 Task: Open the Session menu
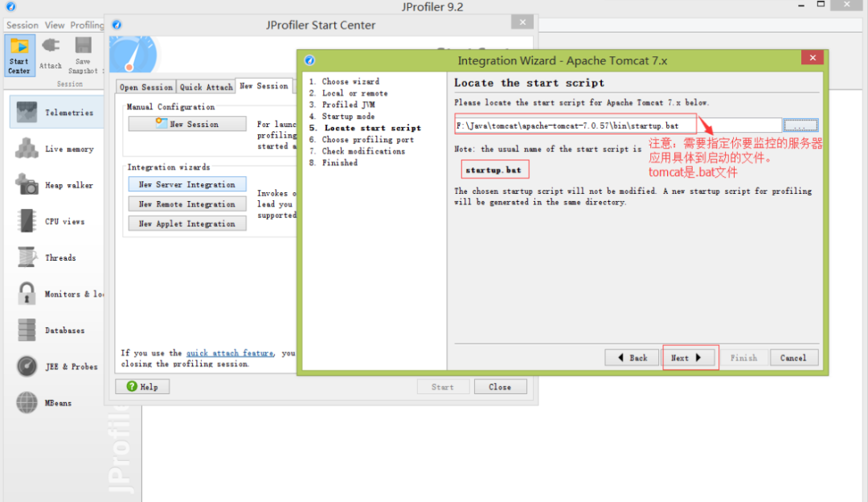23,25
